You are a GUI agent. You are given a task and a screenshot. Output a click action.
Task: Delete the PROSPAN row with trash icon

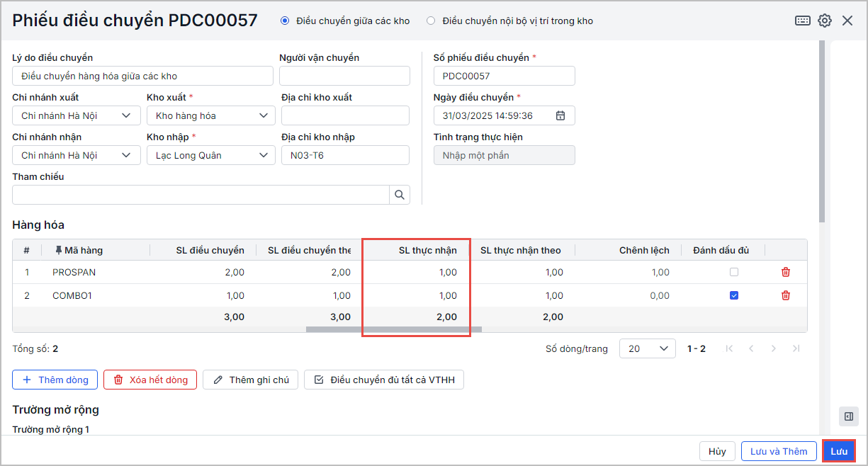[x=785, y=272]
